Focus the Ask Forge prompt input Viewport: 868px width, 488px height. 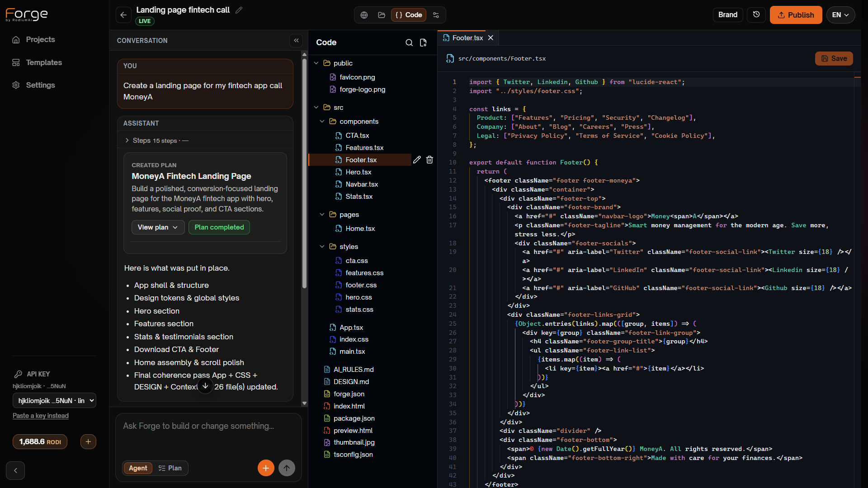click(208, 434)
